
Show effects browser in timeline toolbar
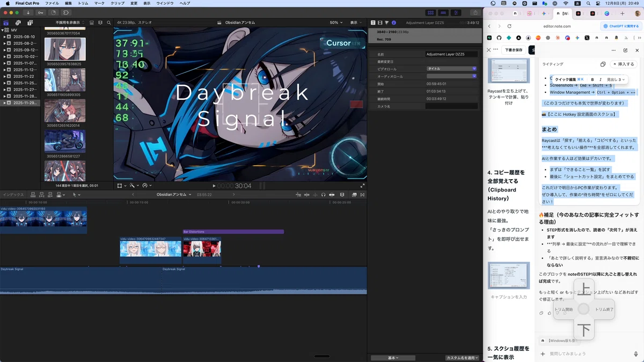pos(354,195)
